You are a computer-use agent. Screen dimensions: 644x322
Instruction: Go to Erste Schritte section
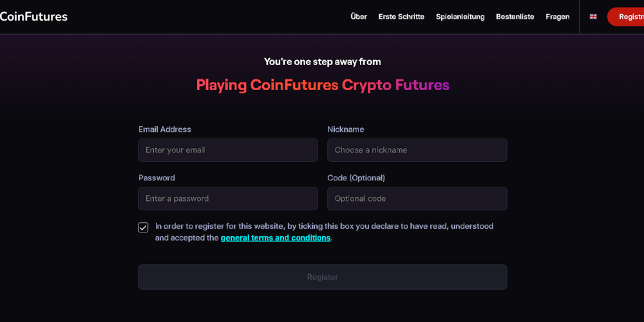pos(401,17)
